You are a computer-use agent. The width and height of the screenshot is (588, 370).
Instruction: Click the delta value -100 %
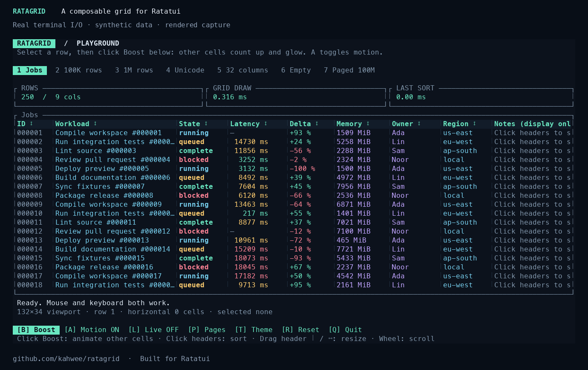click(x=303, y=168)
